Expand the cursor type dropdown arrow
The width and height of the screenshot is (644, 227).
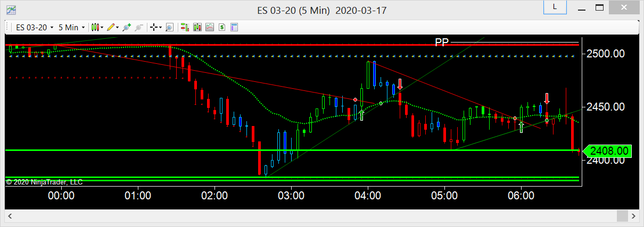(160, 27)
